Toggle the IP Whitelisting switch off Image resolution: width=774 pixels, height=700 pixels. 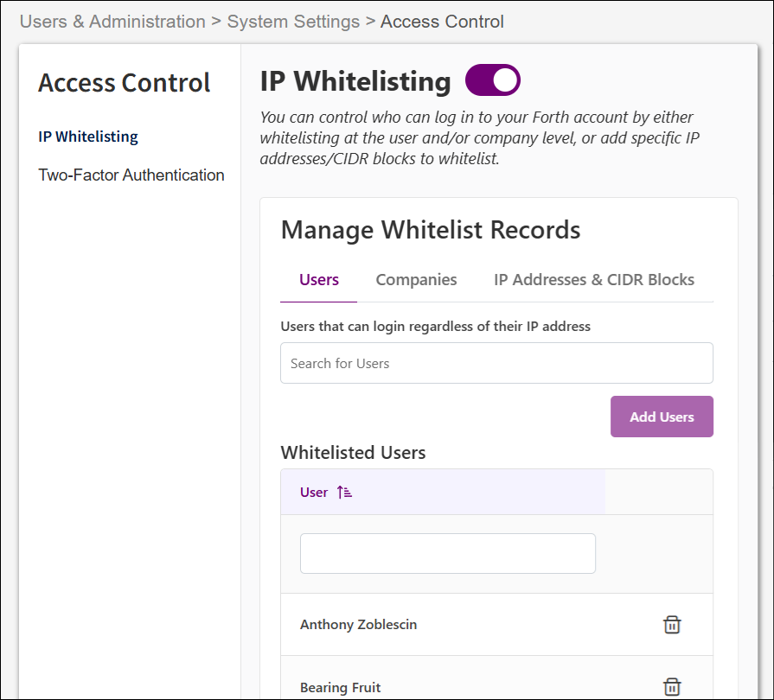click(x=493, y=80)
